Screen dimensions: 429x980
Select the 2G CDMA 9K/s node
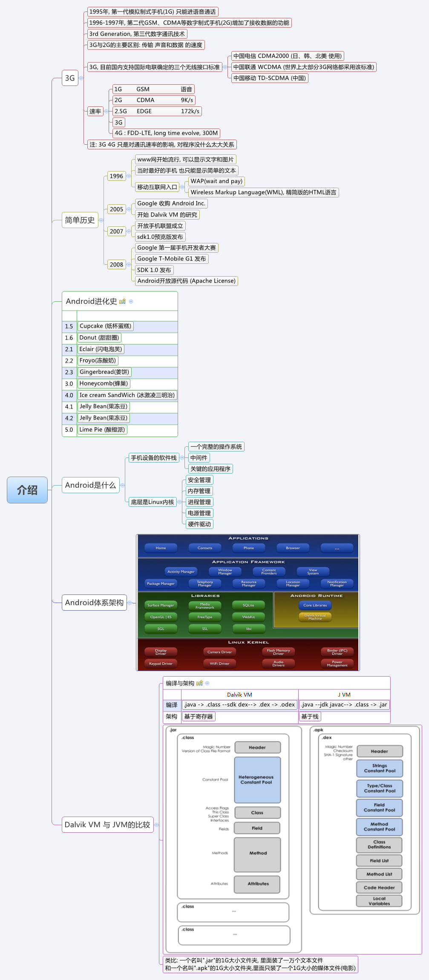(154, 100)
